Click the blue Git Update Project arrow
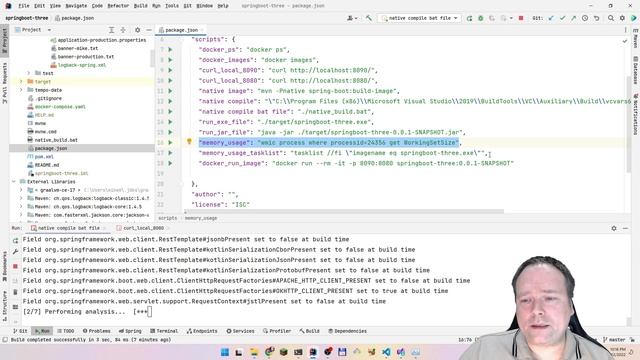 551,18
